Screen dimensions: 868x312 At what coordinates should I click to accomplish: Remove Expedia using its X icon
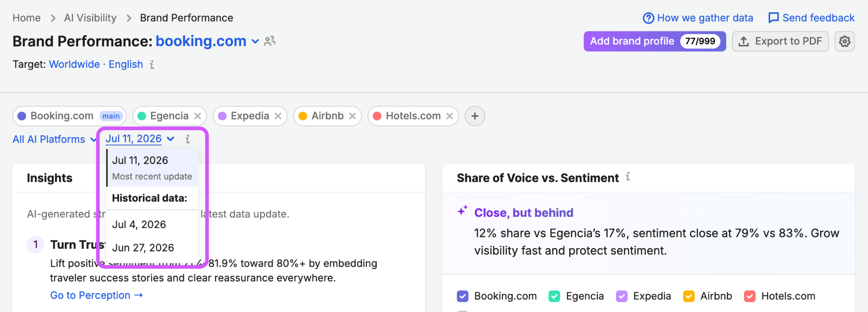click(278, 116)
